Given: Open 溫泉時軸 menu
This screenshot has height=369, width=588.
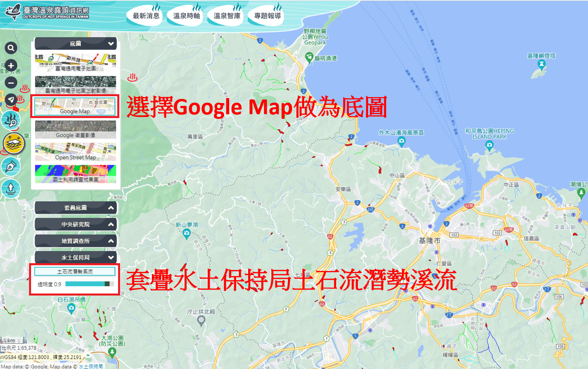Looking at the screenshot, I should tap(187, 16).
